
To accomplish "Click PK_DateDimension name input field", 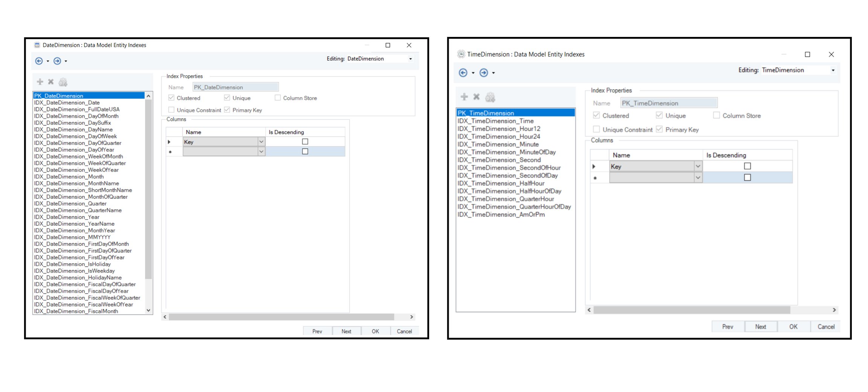I will [x=235, y=87].
